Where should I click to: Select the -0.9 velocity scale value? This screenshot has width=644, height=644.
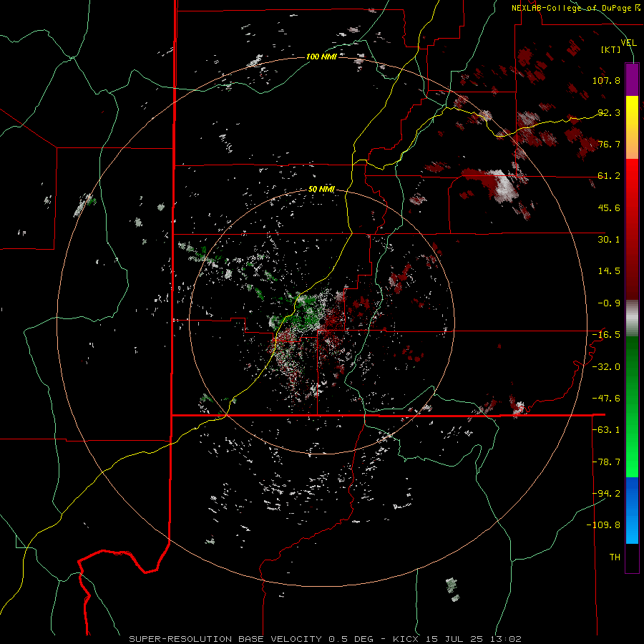pos(609,303)
